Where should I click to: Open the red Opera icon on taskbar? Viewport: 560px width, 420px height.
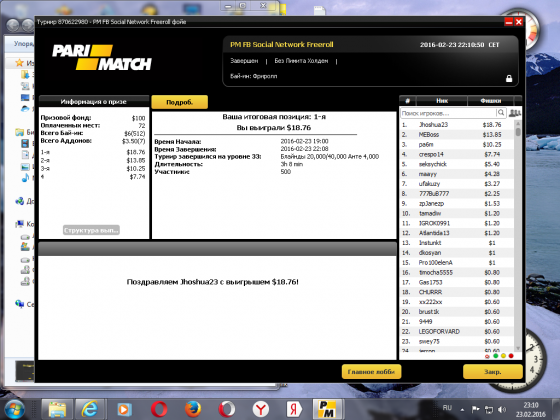[x=159, y=409]
